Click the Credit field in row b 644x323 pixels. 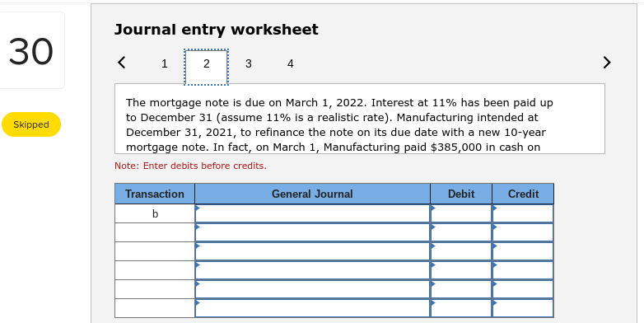point(523,213)
